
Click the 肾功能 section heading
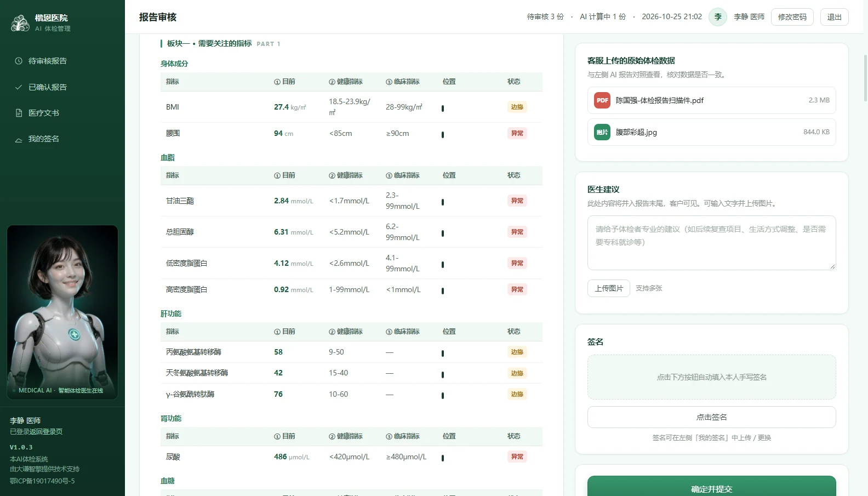[x=171, y=418]
